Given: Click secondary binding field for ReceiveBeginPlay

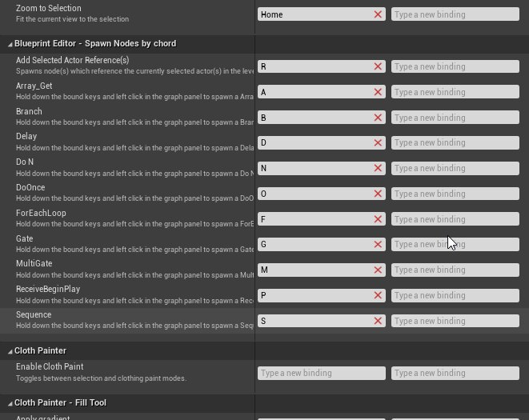Looking at the screenshot, I should 455,295.
